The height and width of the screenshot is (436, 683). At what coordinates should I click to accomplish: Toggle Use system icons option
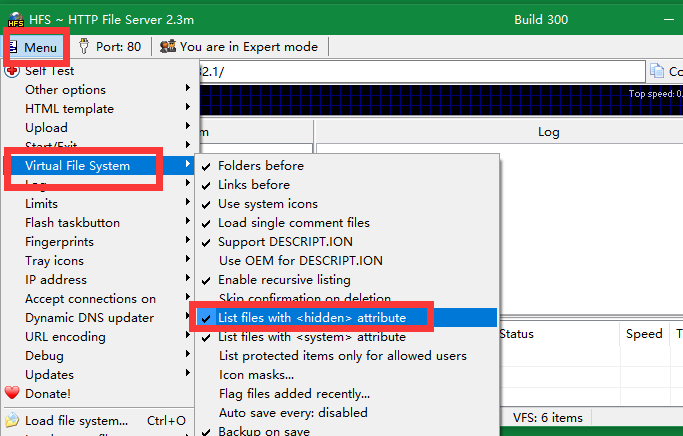pyautogui.click(x=347, y=204)
